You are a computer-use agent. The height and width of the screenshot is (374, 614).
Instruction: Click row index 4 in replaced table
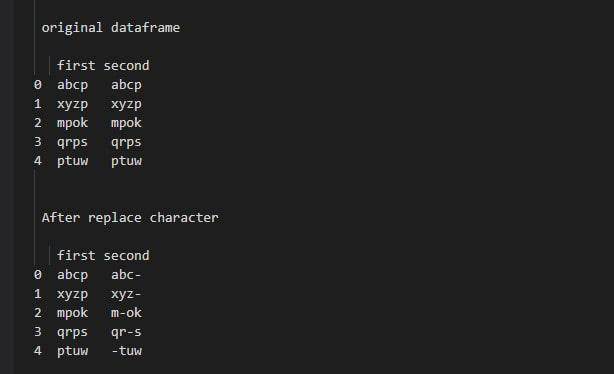pyautogui.click(x=38, y=351)
